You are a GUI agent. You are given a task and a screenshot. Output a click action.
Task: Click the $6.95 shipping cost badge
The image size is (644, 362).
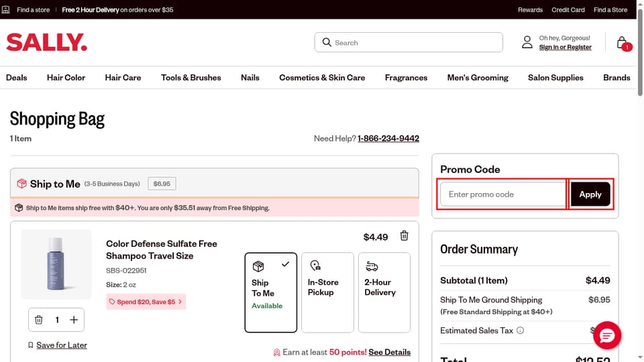tap(162, 184)
